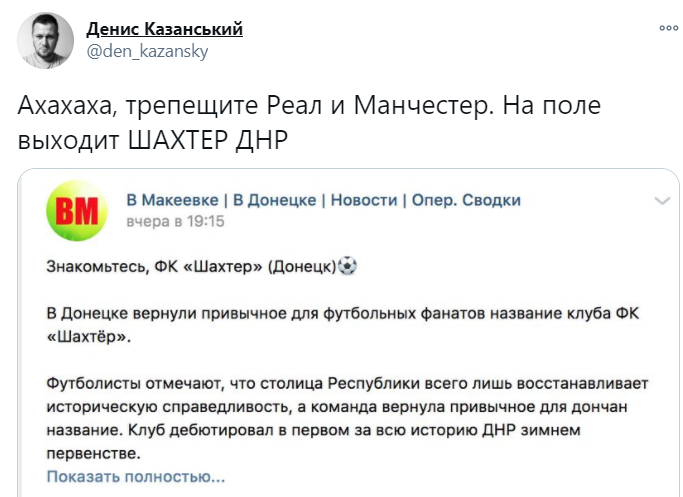This screenshot has width=683, height=497.
Task: Click the green BM community logo
Action: [77, 211]
